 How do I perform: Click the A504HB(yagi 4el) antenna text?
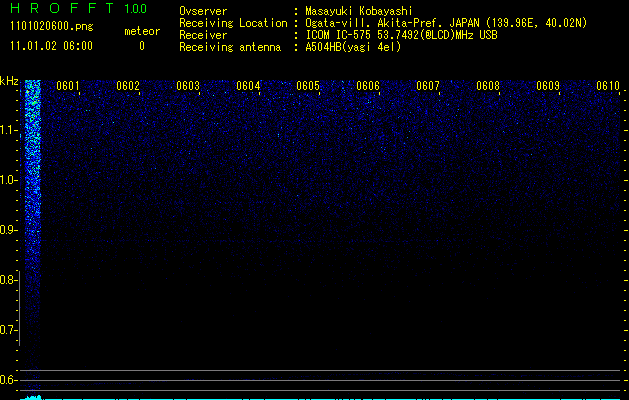(353, 47)
